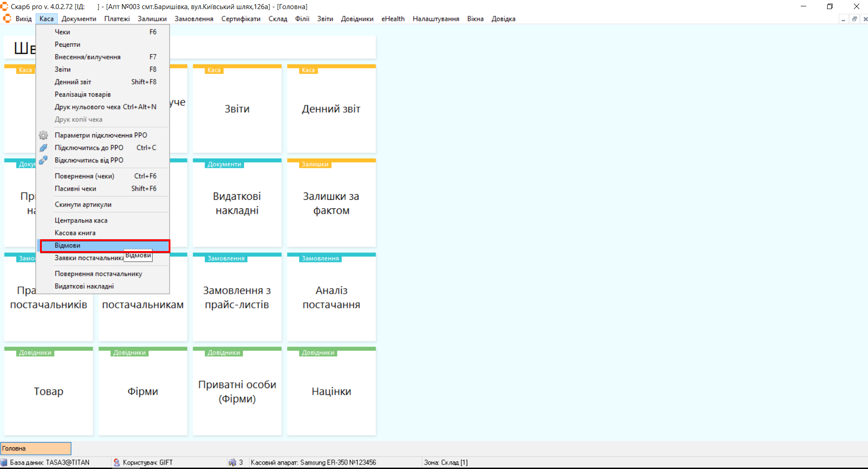This screenshot has height=469, width=868.
Task: Click the network icon in status bar
Action: coord(232,462)
